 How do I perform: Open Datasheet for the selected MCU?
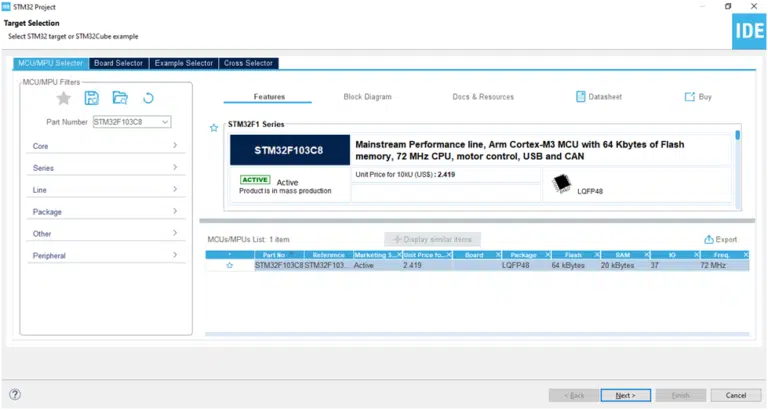[599, 96]
